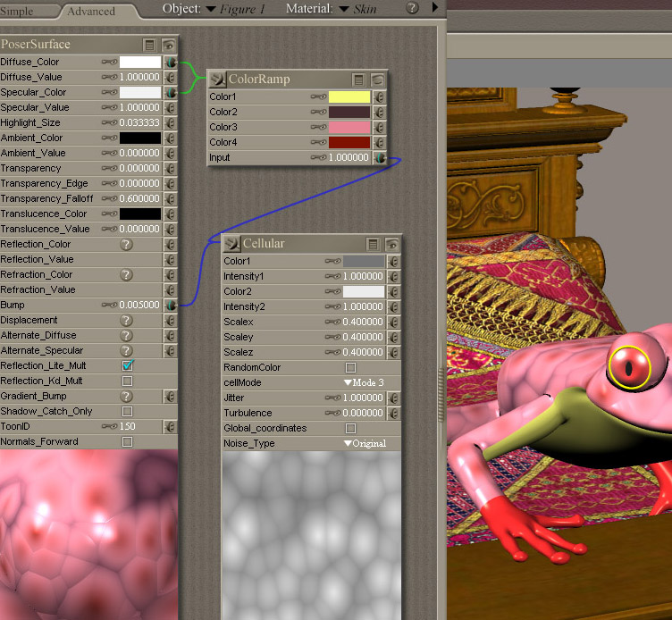Screen dimensions: 672x620
Task: Enable Shadow_Catch_Only checkbox
Action: click(127, 411)
